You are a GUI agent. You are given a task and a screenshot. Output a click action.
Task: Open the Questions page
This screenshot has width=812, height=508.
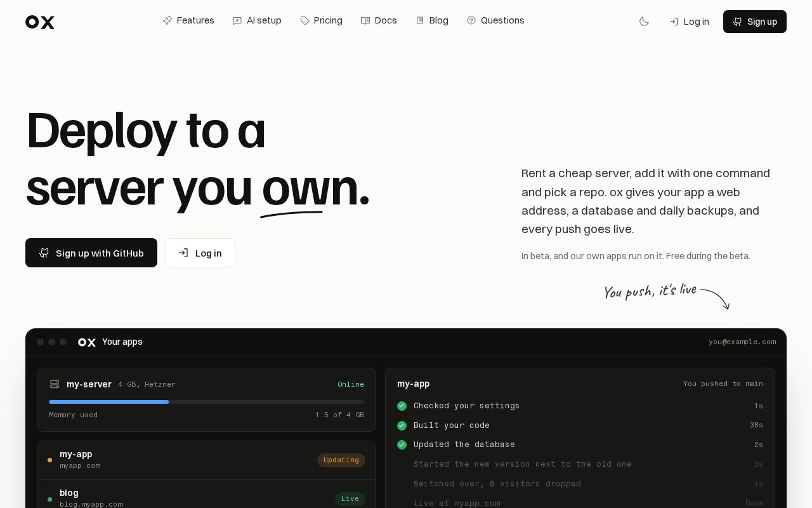pos(495,20)
